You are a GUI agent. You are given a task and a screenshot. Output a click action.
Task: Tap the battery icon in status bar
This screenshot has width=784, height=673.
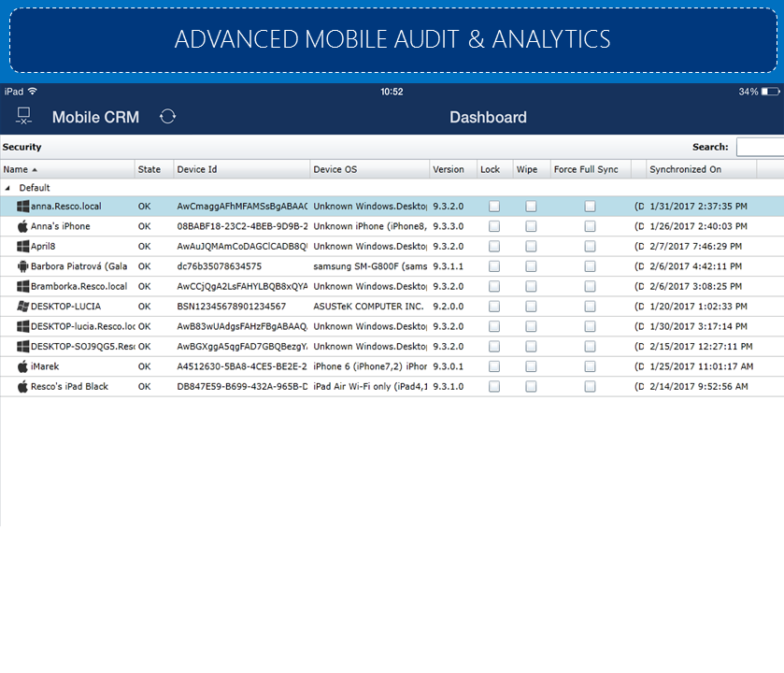point(770,92)
